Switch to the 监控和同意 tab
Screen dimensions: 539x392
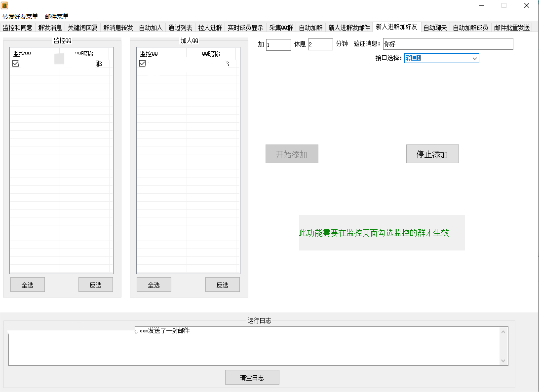(18, 28)
